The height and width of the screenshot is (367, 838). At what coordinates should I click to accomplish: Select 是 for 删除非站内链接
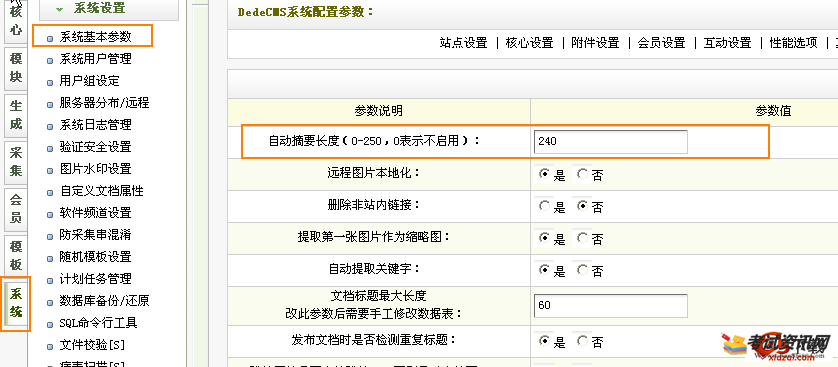545,206
